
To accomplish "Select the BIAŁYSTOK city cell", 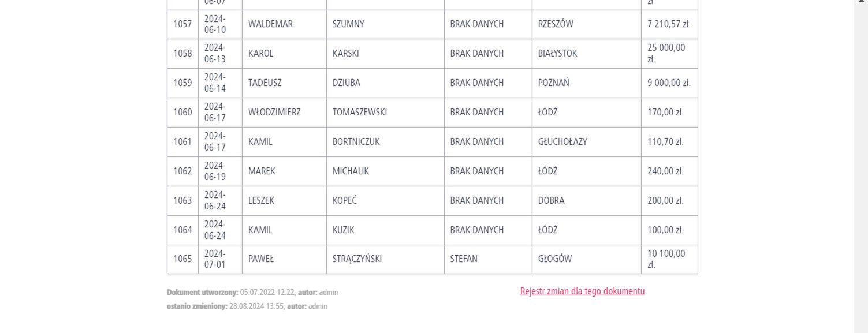I will click(x=557, y=54).
